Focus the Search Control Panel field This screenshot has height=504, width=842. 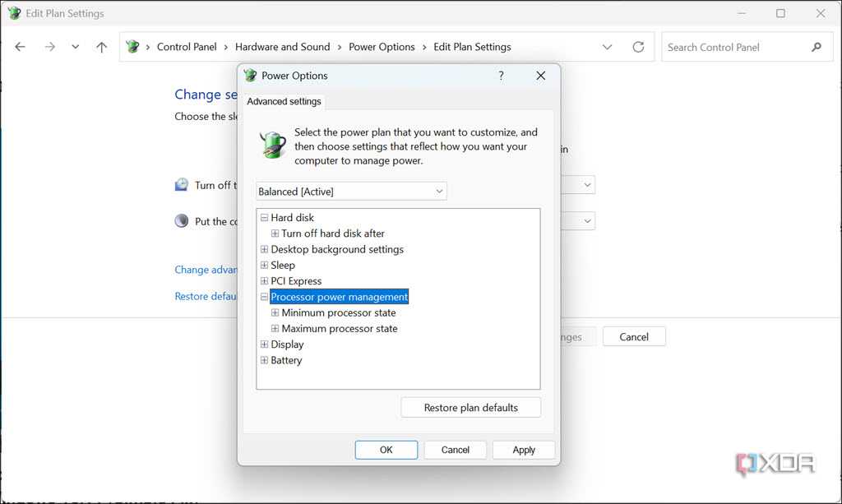pyautogui.click(x=747, y=47)
